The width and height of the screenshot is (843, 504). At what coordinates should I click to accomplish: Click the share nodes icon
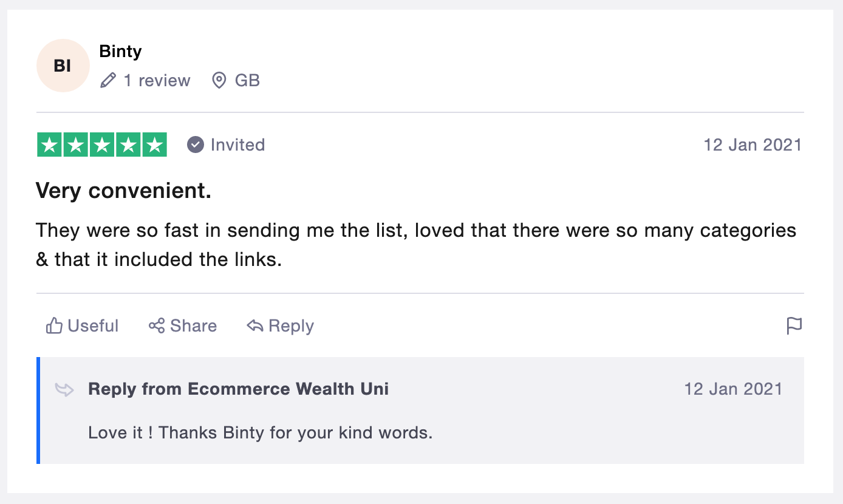(157, 326)
